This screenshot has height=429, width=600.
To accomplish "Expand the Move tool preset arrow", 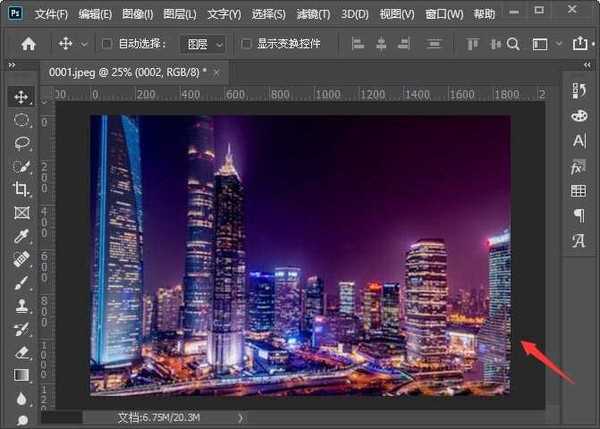I will point(84,44).
